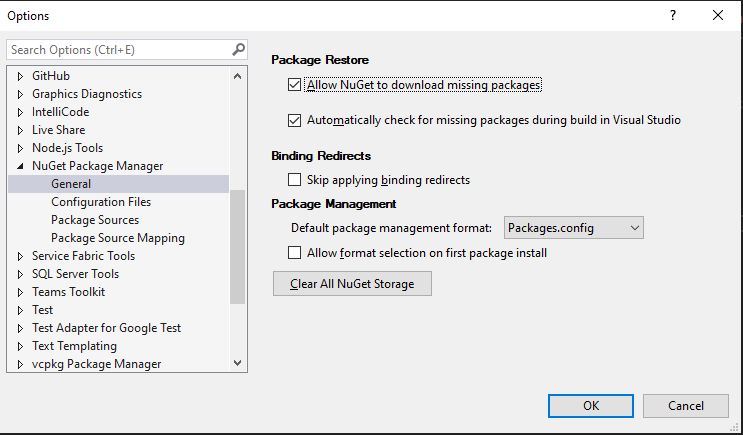Toggle Automatically check for missing packages

coord(294,120)
